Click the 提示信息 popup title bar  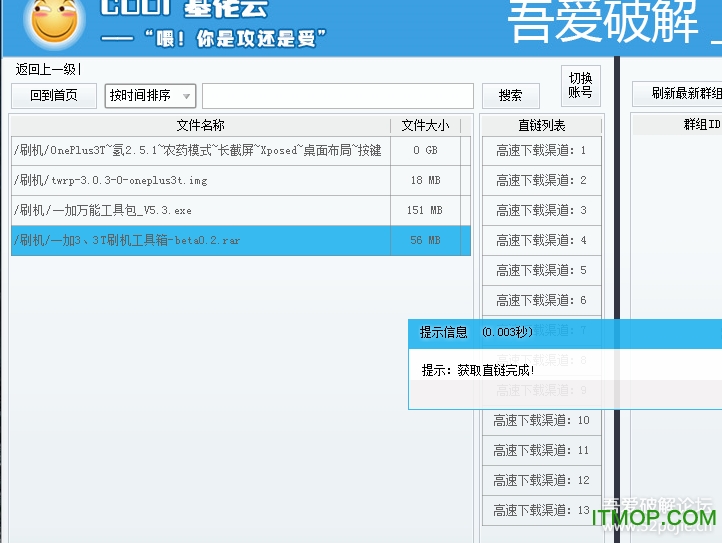(x=565, y=333)
